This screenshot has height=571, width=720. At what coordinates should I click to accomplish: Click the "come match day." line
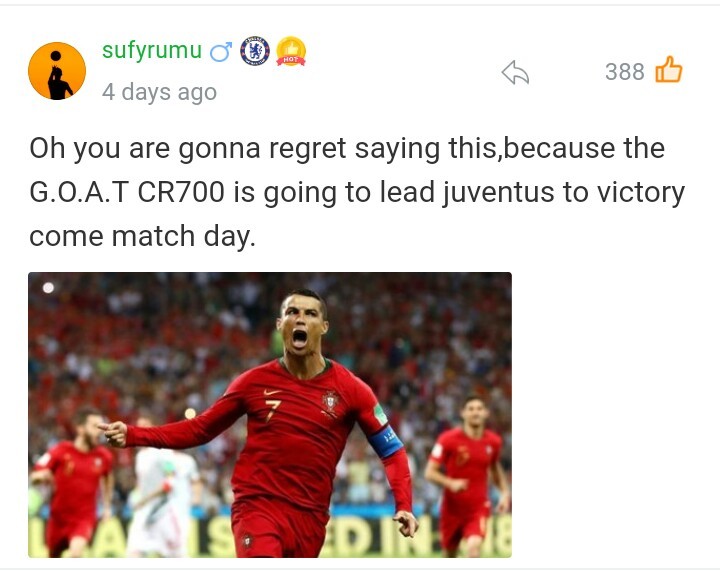(x=142, y=236)
